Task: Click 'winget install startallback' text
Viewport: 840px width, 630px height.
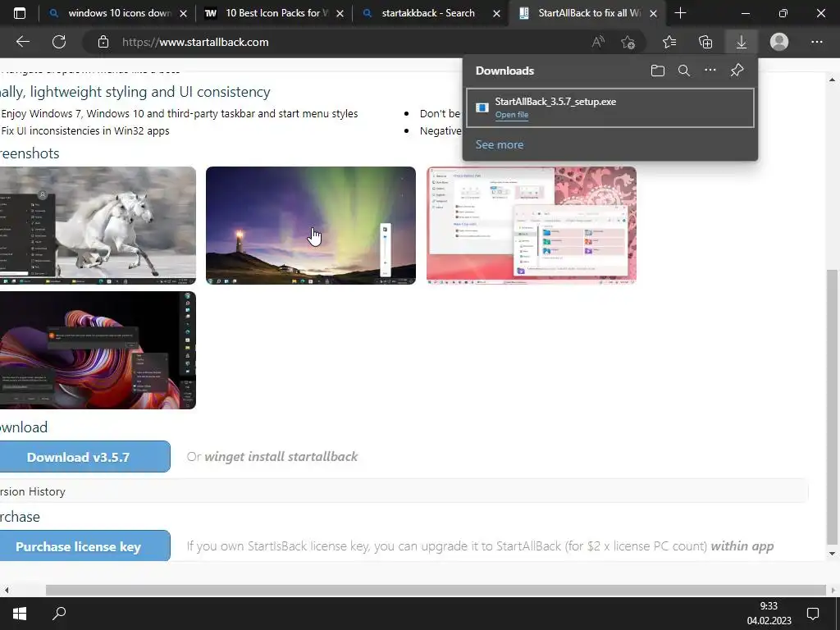Action: tap(281, 456)
